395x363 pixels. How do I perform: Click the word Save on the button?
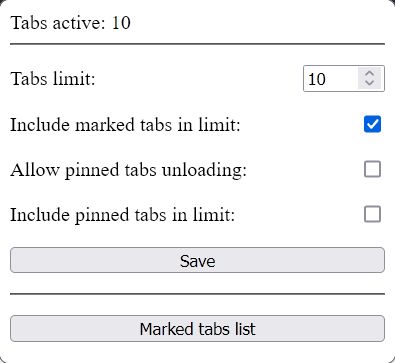click(197, 261)
